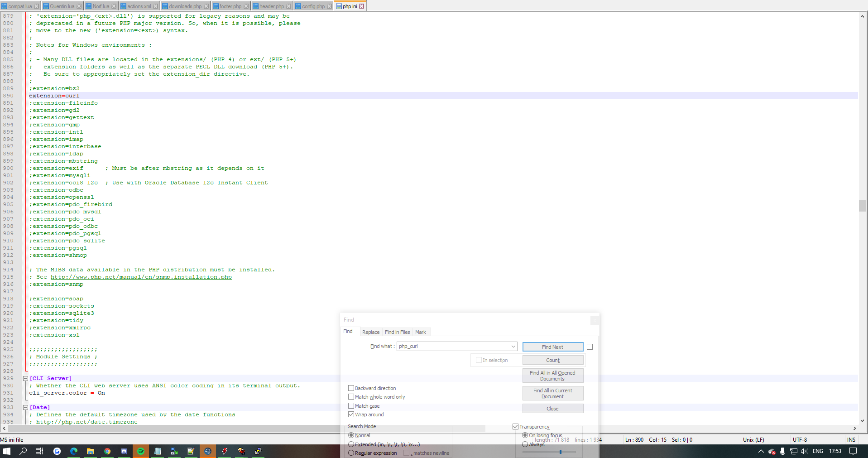Show hidden system tray icons
Screen dimensions: 868x458
click(761, 451)
